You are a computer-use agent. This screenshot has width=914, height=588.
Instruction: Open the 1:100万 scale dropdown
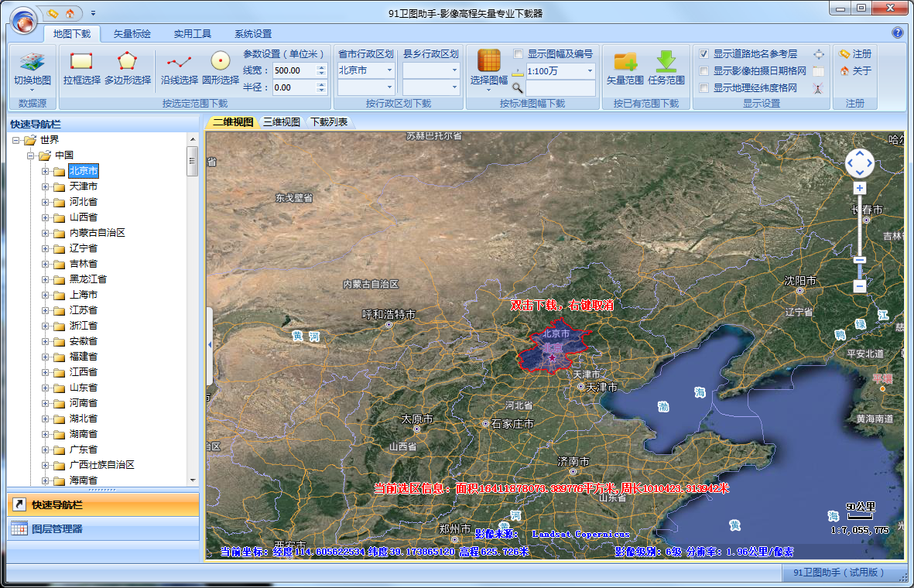[x=590, y=71]
